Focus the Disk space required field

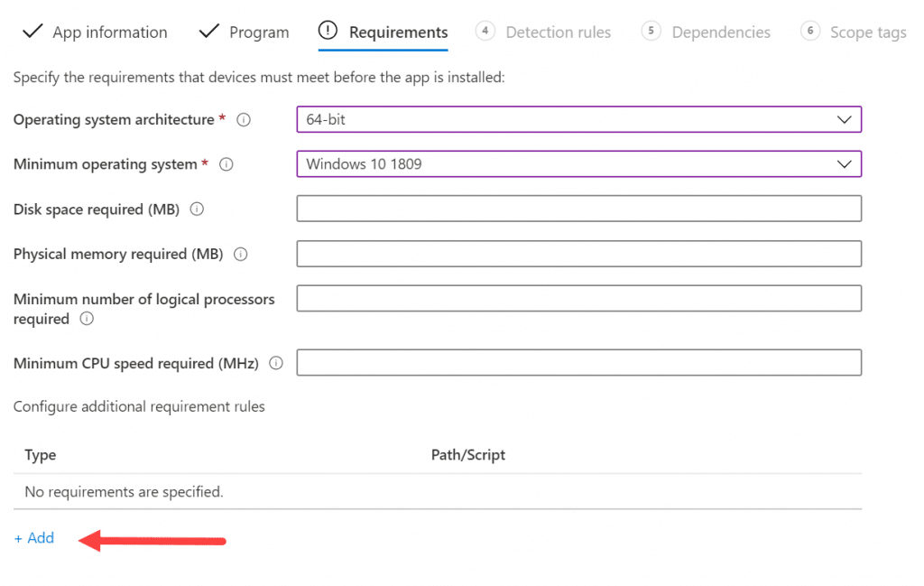click(578, 209)
